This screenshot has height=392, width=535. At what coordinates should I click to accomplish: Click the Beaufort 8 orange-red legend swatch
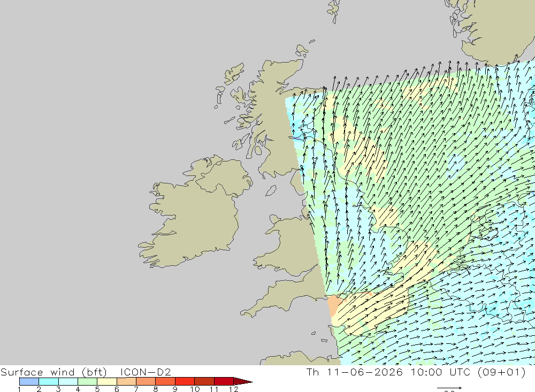point(165,381)
